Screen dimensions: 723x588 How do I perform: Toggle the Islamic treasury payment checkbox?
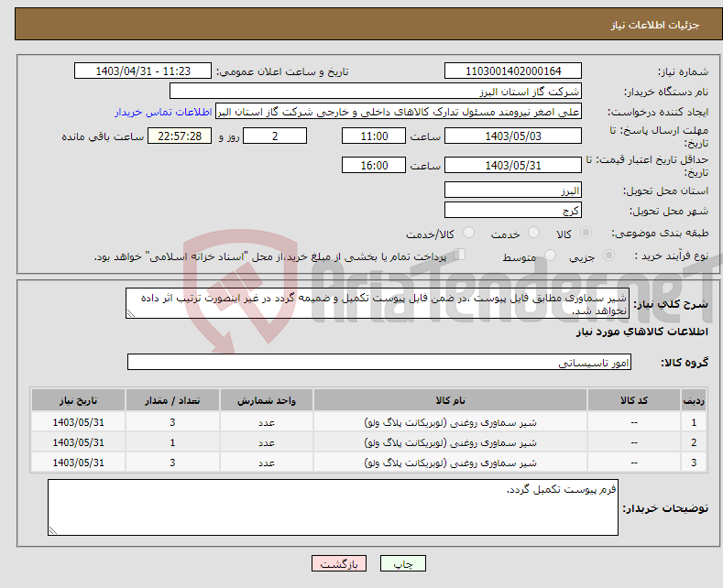[460, 255]
